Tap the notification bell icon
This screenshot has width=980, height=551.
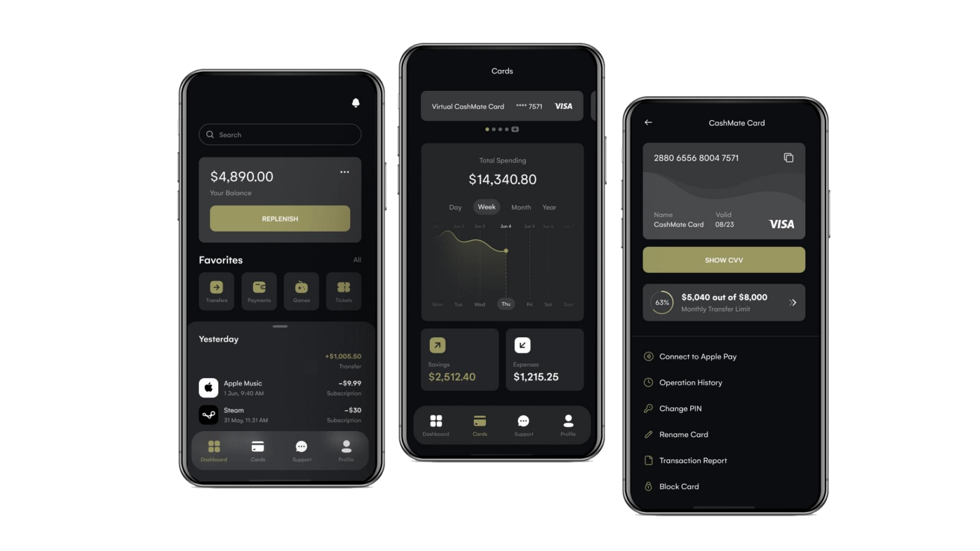pyautogui.click(x=356, y=103)
